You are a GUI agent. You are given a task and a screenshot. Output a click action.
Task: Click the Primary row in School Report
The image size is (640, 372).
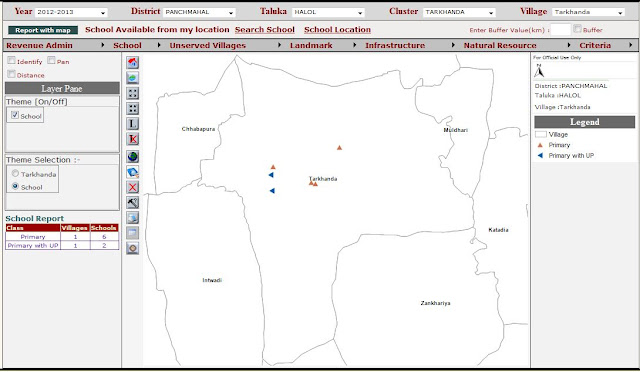click(62, 236)
